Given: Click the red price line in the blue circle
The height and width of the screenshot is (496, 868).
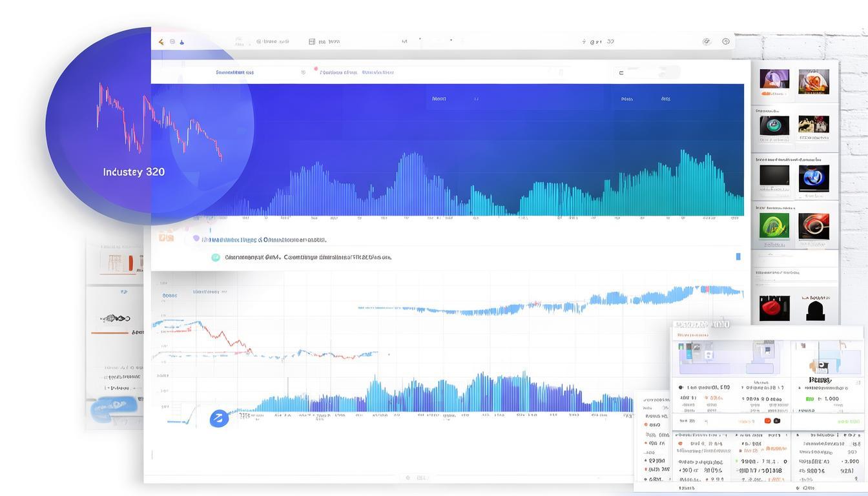Looking at the screenshot, I should (160, 123).
